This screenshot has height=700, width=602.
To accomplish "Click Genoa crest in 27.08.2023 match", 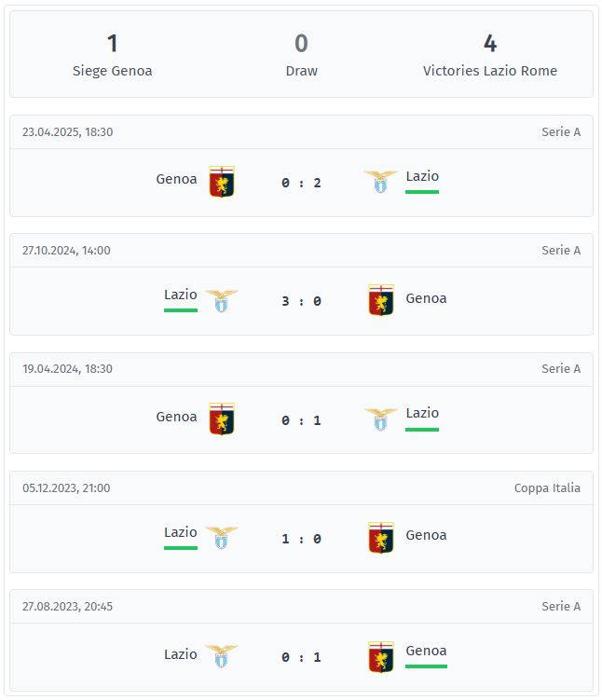I will click(380, 656).
